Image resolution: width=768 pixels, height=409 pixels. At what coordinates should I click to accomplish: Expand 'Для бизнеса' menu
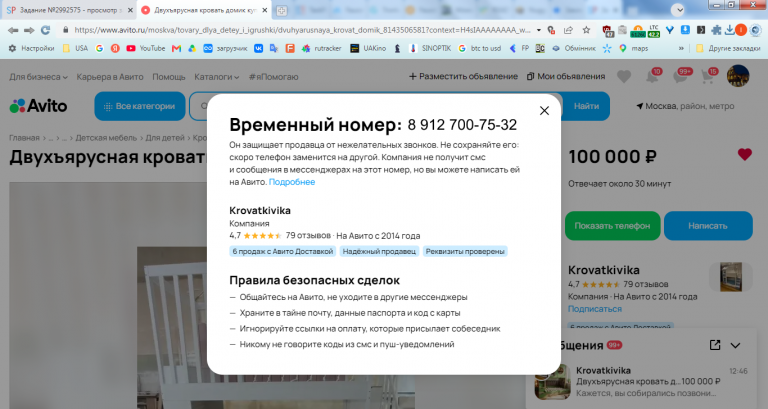click(x=38, y=77)
